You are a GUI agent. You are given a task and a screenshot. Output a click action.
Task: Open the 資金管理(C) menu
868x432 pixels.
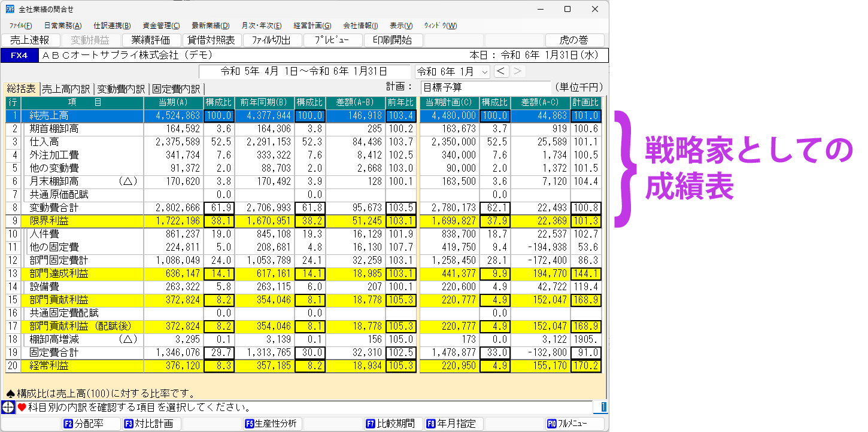[x=160, y=26]
